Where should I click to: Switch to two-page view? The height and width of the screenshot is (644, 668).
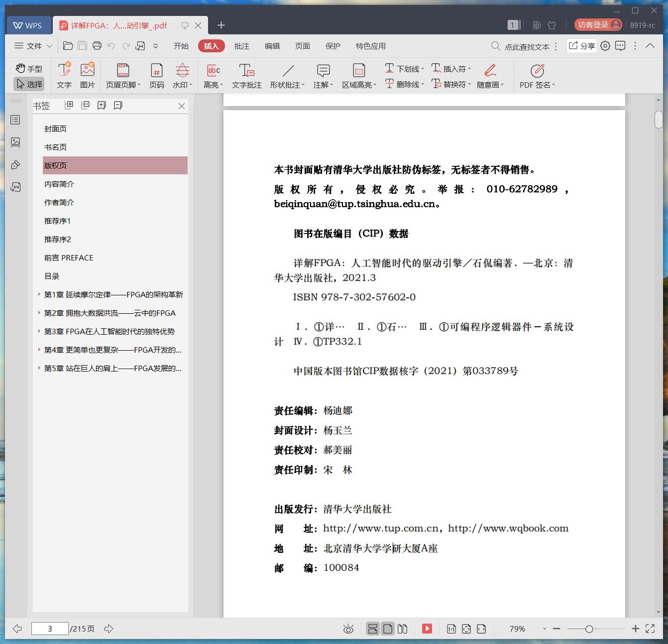[x=403, y=629]
